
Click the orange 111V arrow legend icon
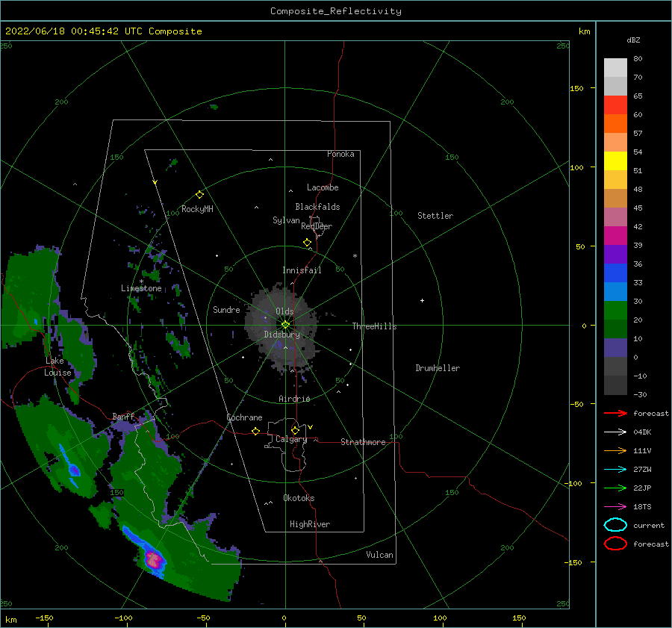615,450
